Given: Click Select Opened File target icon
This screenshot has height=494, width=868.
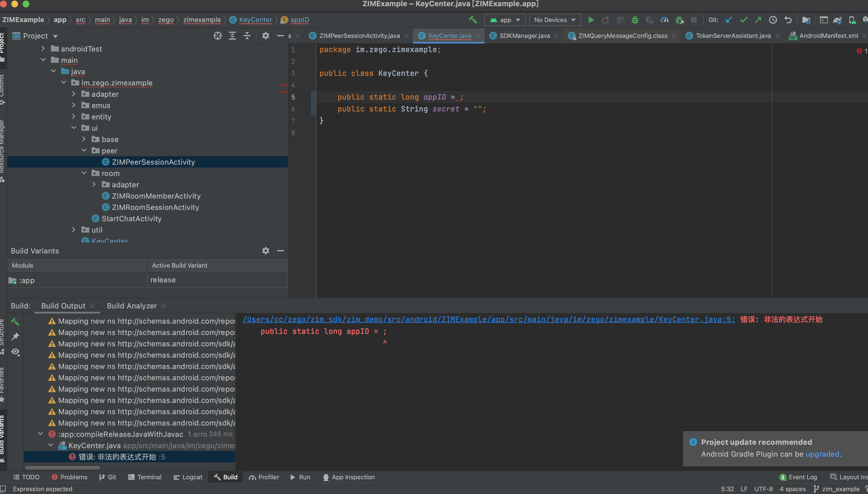Looking at the screenshot, I should (x=217, y=36).
